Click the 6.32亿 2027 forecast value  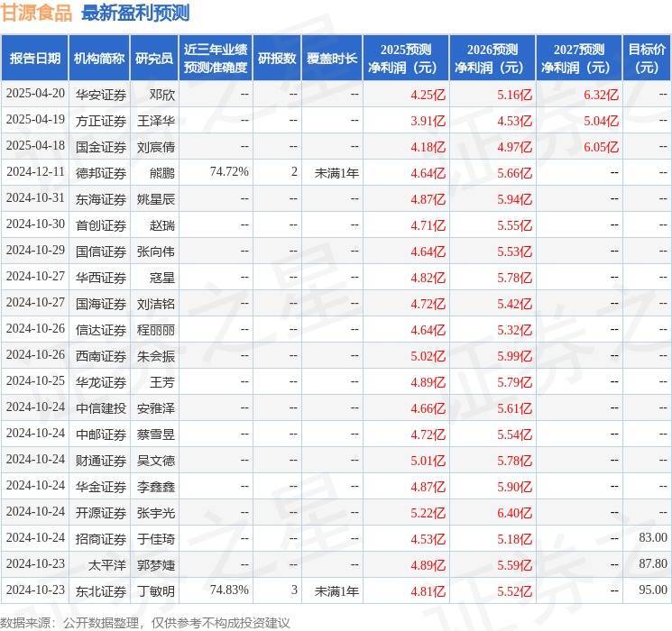click(601, 95)
